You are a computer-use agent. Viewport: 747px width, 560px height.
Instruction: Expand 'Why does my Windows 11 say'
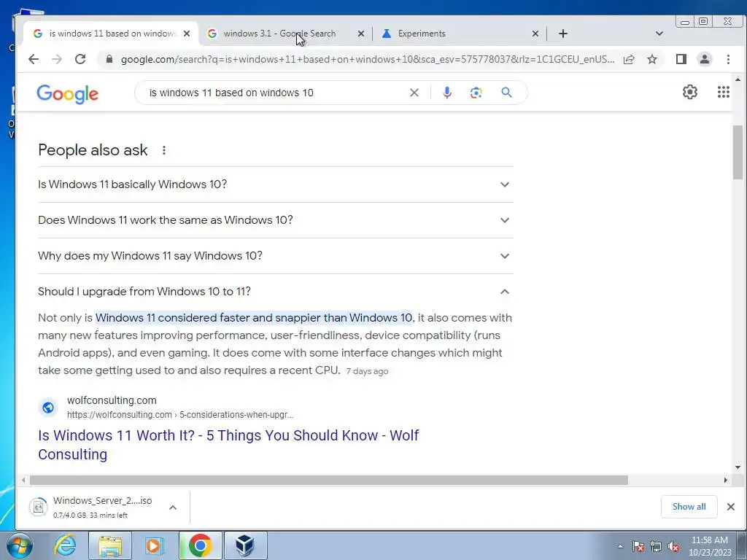pyautogui.click(x=275, y=256)
